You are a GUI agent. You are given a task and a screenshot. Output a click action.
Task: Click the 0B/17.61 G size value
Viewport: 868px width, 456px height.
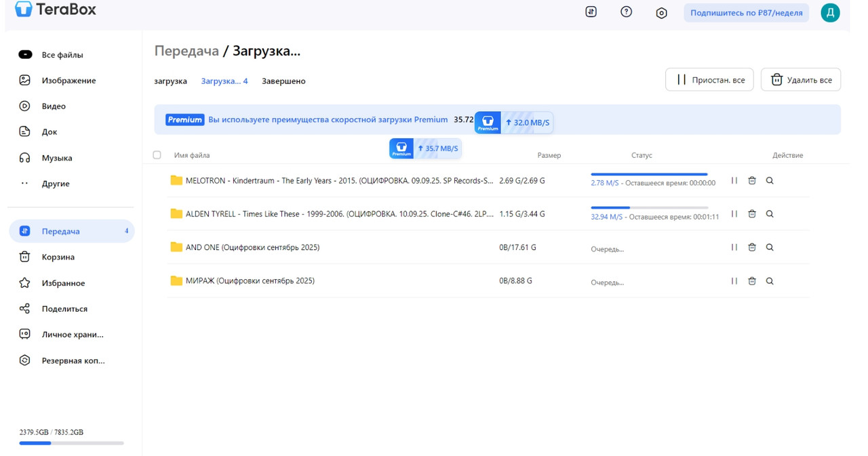(517, 247)
